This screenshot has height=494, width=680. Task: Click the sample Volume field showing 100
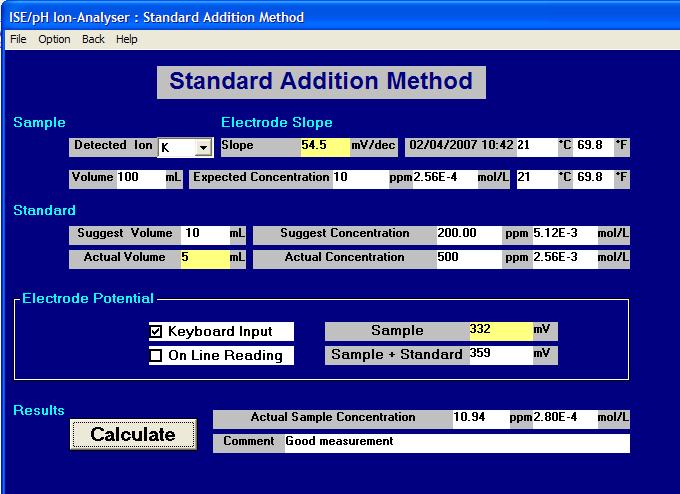[141, 179]
